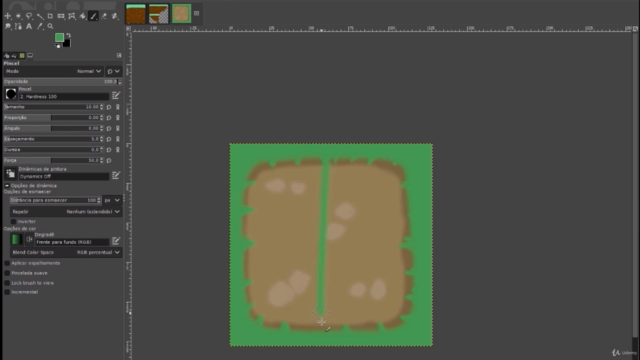This screenshot has height=360, width=640.
Task: Open the green gradient preview picker
Action: click(16, 240)
